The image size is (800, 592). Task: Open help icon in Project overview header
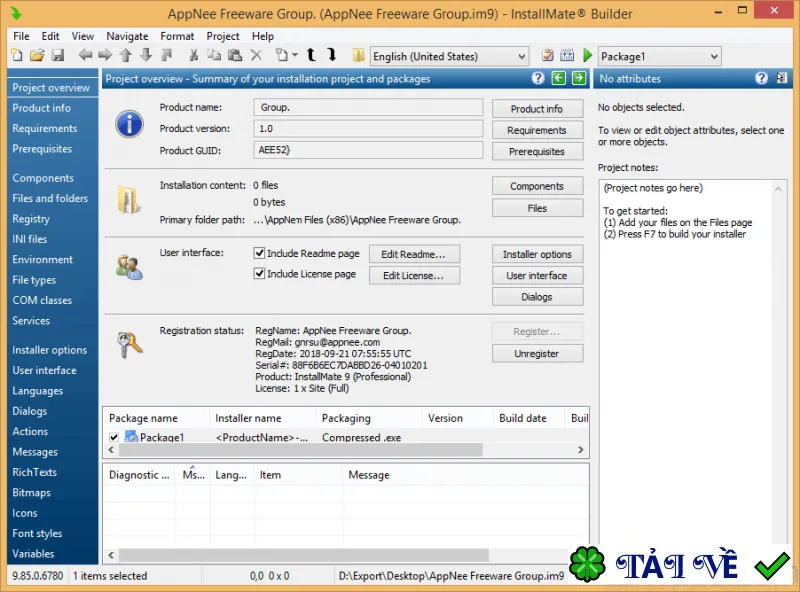pyautogui.click(x=538, y=78)
